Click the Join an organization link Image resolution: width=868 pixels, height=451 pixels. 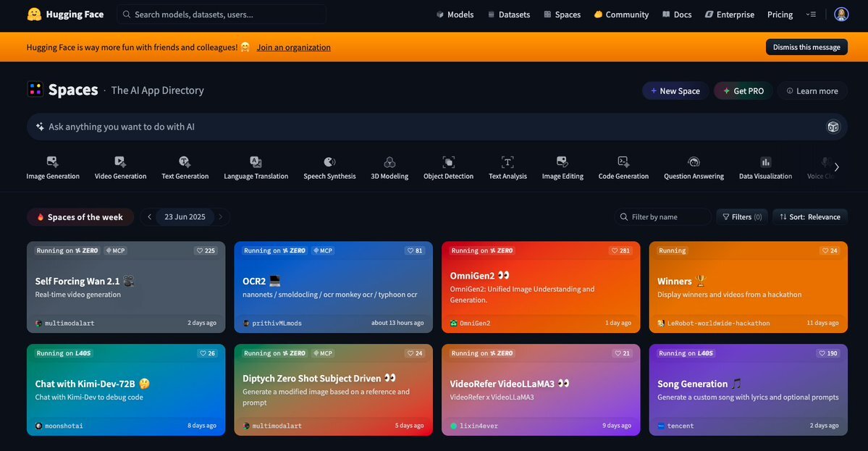tap(293, 48)
